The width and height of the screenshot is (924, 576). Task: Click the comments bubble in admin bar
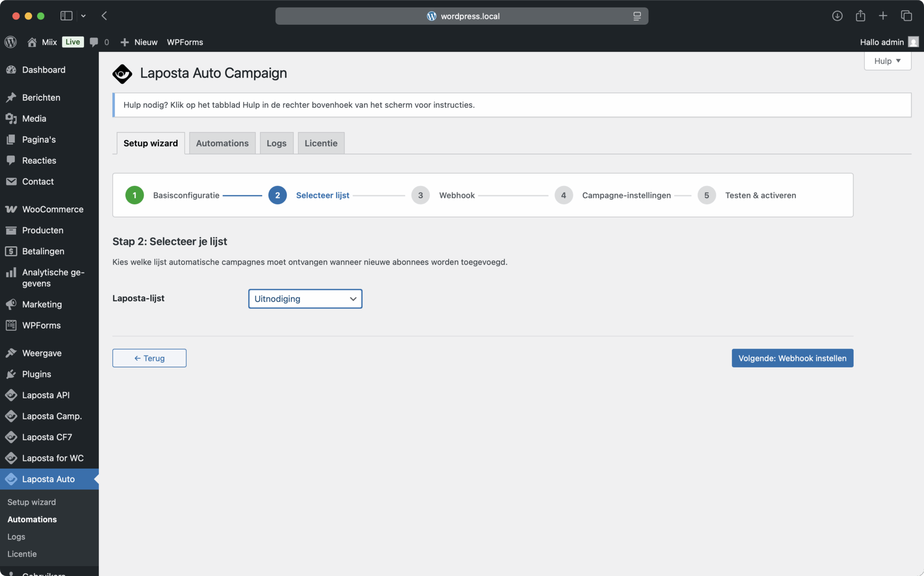94,42
